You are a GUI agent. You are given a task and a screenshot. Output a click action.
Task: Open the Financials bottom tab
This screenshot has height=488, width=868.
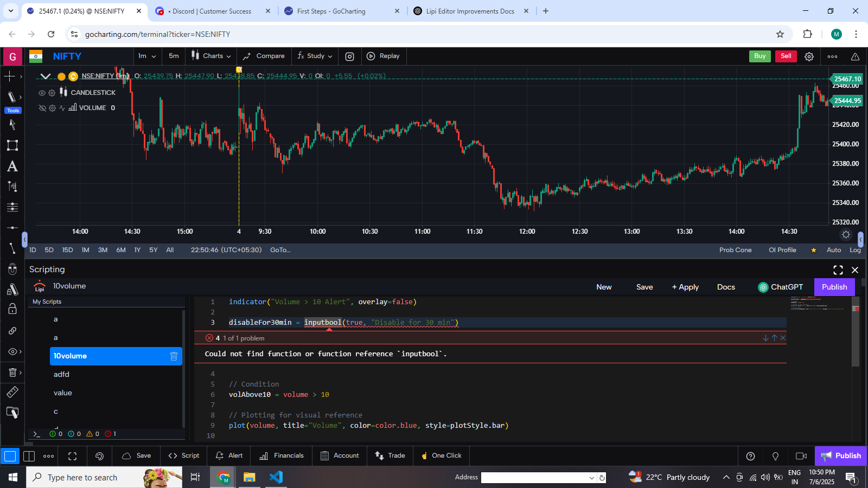(282, 455)
